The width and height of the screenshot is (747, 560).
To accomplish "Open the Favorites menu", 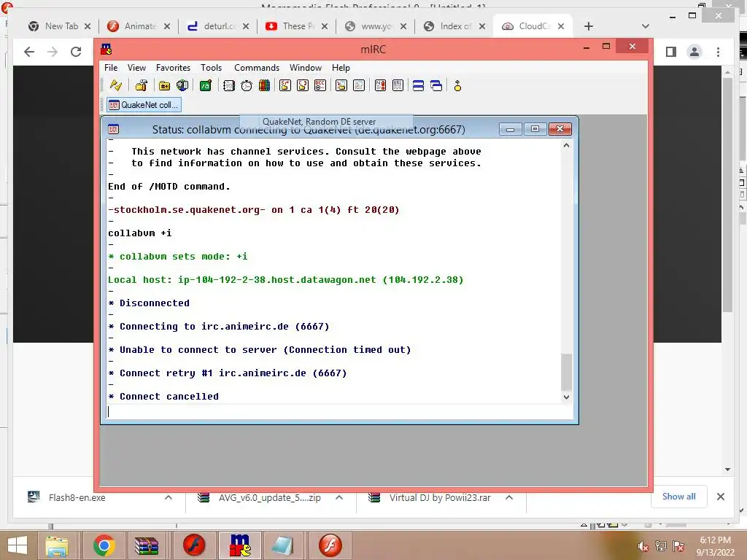I will 173,68.
